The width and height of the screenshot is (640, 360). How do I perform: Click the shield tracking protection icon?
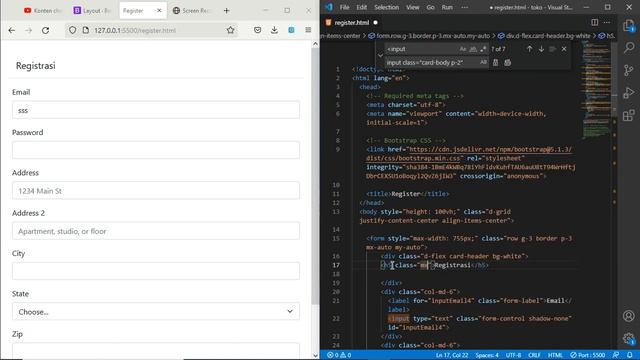click(x=72, y=30)
